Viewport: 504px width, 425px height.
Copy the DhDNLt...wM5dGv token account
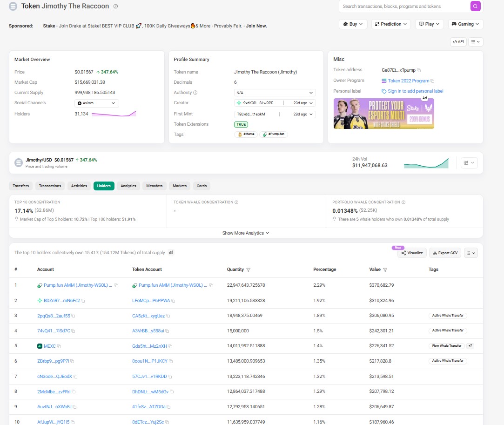point(172,392)
